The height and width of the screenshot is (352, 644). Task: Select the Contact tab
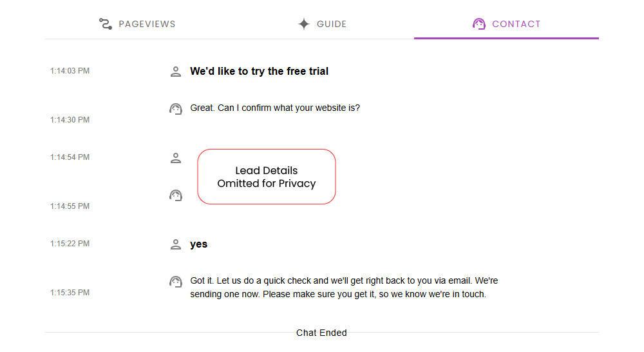[506, 24]
